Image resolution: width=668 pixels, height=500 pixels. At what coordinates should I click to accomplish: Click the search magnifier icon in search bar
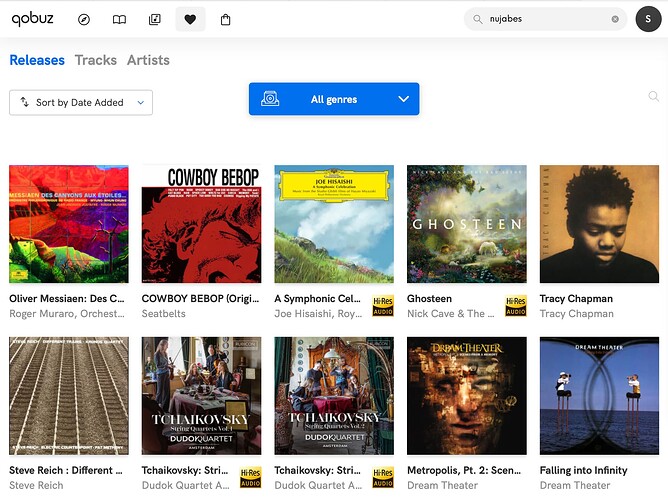point(478,19)
